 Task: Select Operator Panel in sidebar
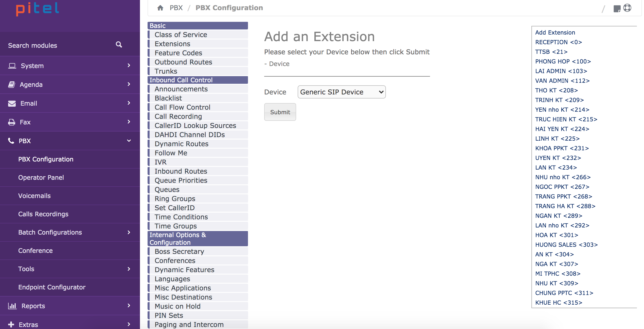tap(41, 177)
